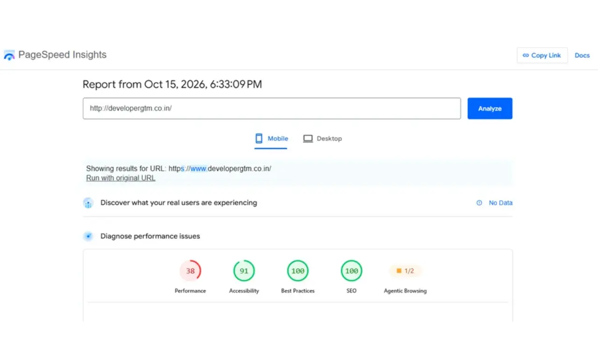
Task: Click the Showing results for URL text
Action: (178, 168)
